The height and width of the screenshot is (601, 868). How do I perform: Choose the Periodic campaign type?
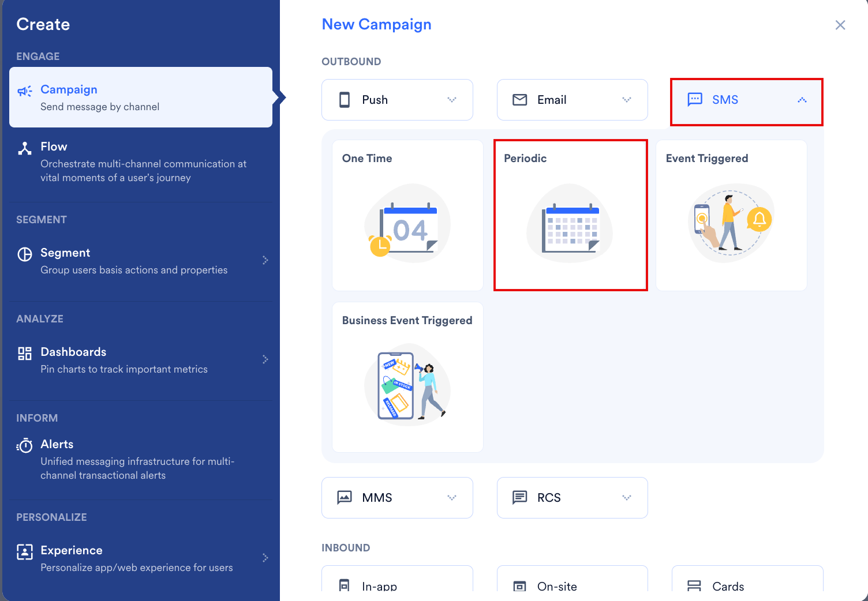coord(570,215)
